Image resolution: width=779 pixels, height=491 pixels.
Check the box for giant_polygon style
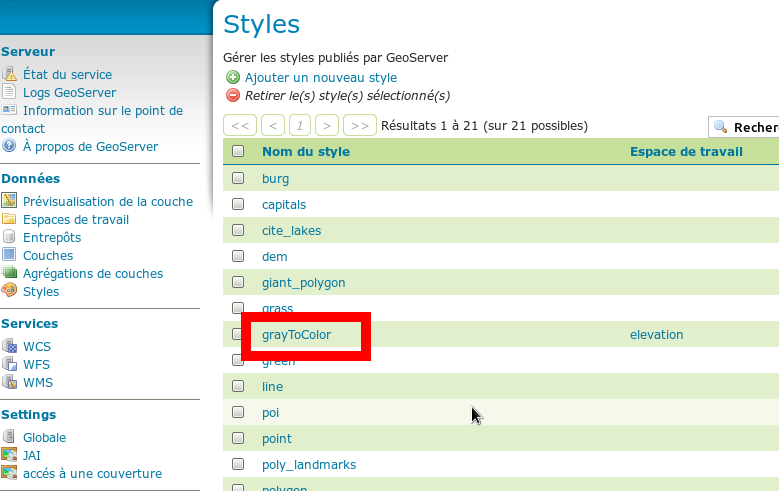click(x=238, y=282)
